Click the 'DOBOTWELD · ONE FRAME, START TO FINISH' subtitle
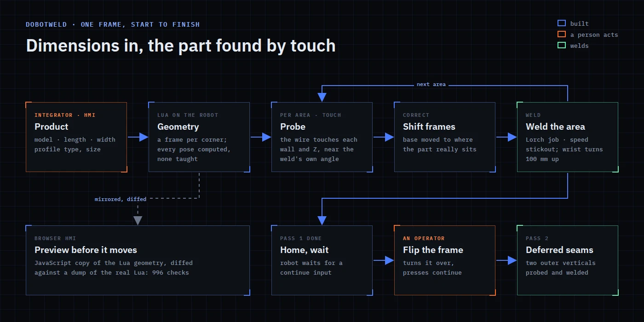The image size is (644, 322). (x=113, y=24)
